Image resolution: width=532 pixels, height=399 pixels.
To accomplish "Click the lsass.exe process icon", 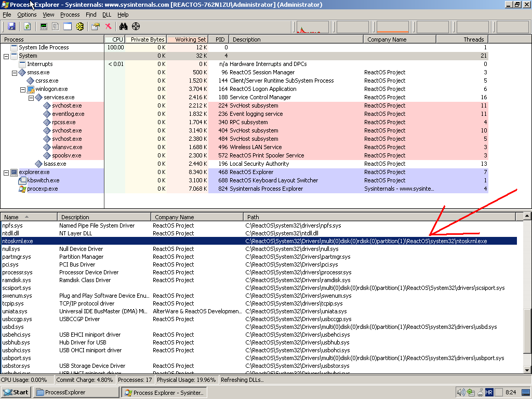I will pos(38,164).
